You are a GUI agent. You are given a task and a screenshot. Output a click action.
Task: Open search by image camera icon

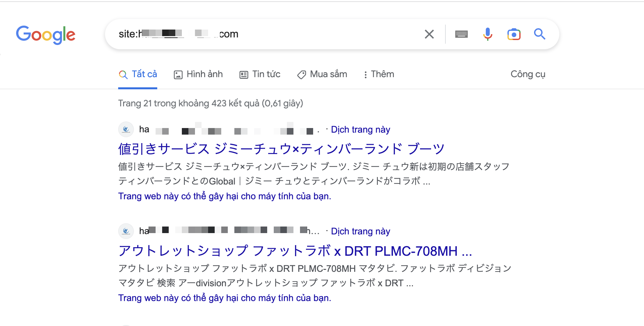pos(514,34)
